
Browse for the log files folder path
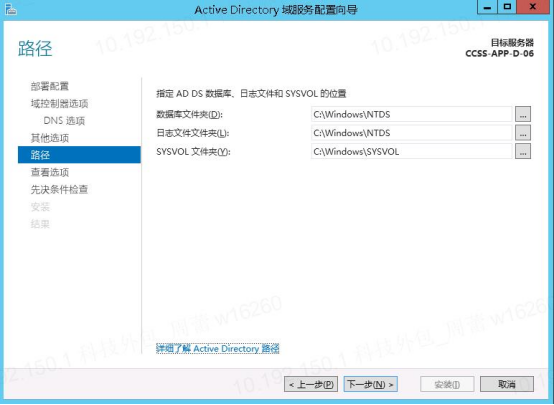tap(523, 133)
